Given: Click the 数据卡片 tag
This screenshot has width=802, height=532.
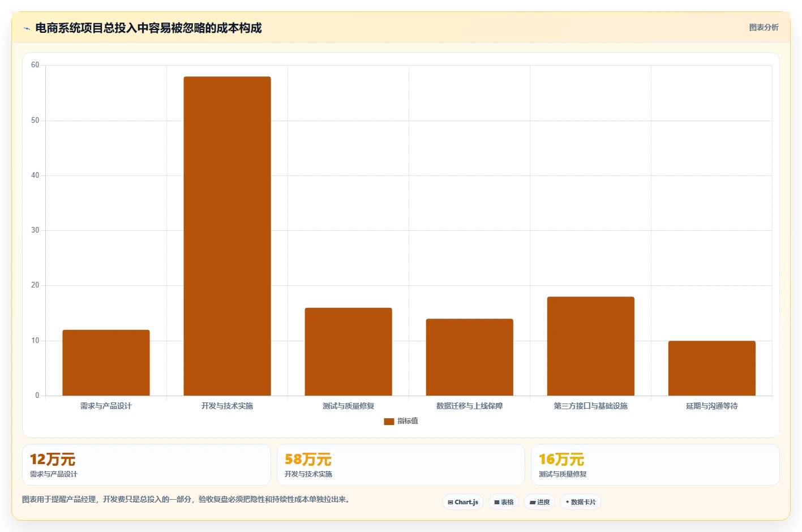Looking at the screenshot, I should [x=580, y=502].
